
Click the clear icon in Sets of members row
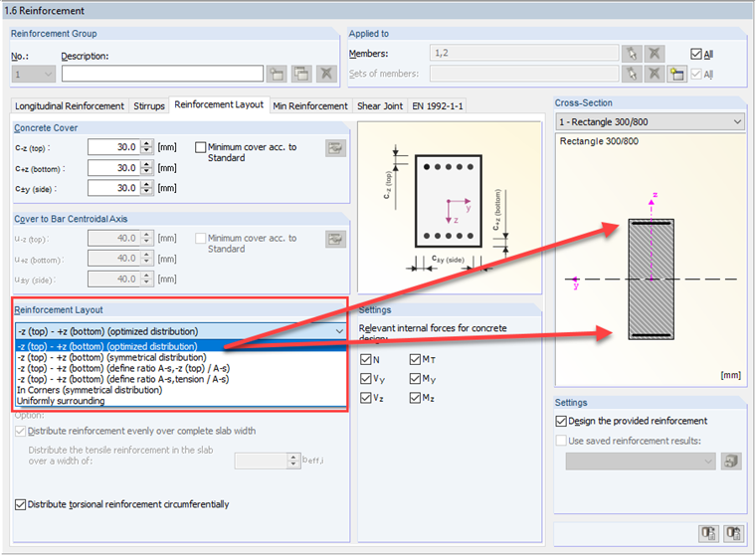click(655, 74)
